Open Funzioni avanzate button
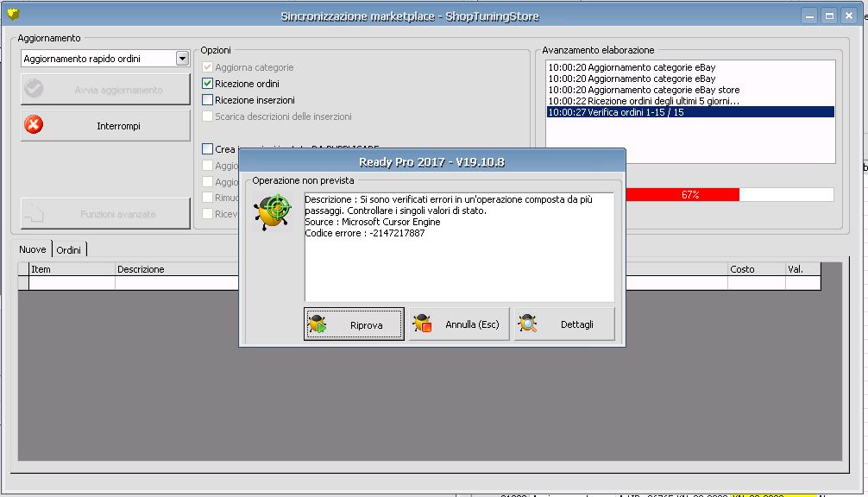The height and width of the screenshot is (497, 868). [x=106, y=214]
